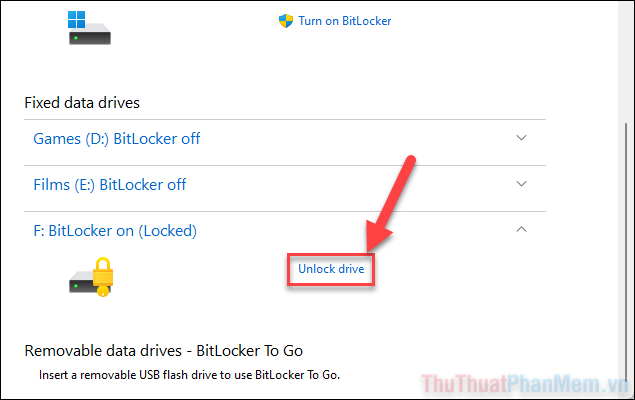Click the Windows logo above the drive

coord(77,19)
